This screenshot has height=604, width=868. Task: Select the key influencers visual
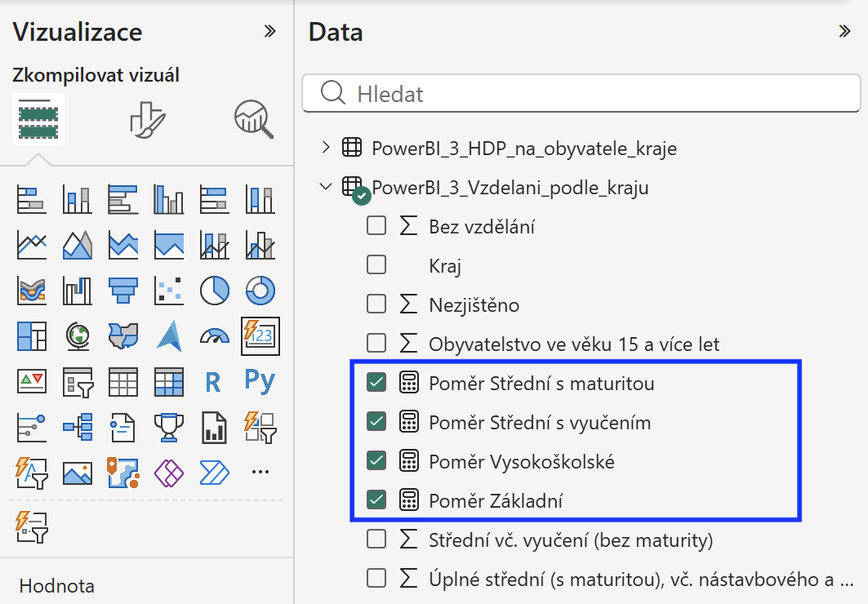coord(32,428)
